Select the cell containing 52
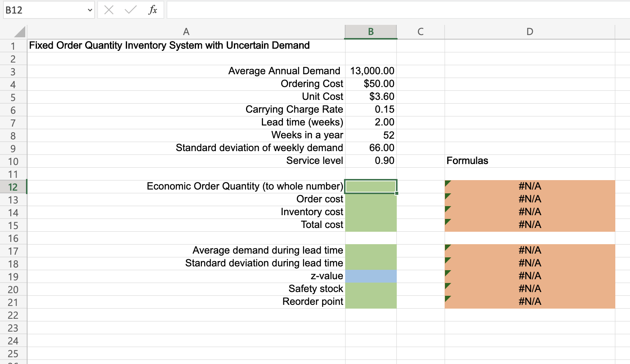The height and width of the screenshot is (364, 630). (371, 135)
